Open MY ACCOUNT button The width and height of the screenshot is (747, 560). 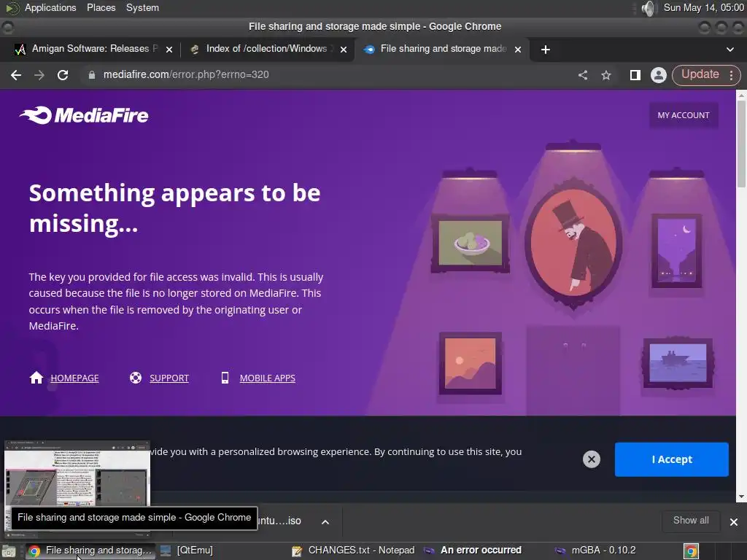pos(683,115)
